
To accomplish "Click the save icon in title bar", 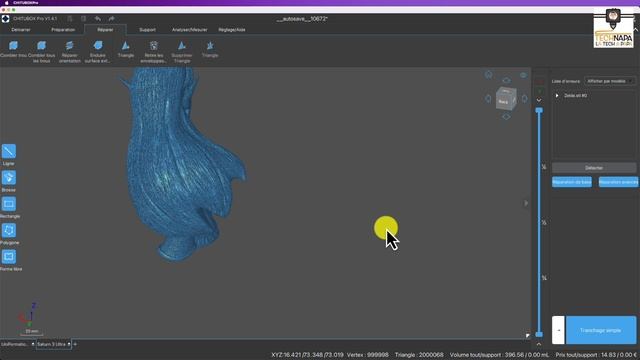I will click(x=83, y=18).
